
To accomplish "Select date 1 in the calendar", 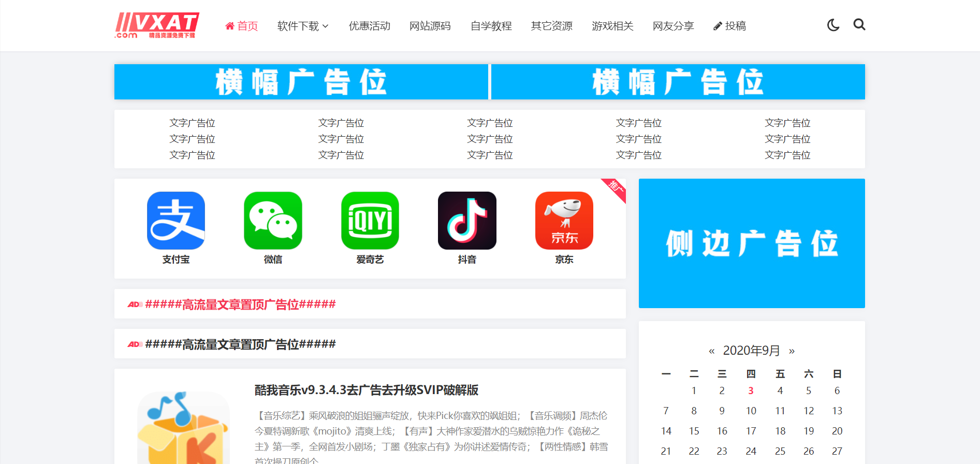I will pyautogui.click(x=694, y=390).
